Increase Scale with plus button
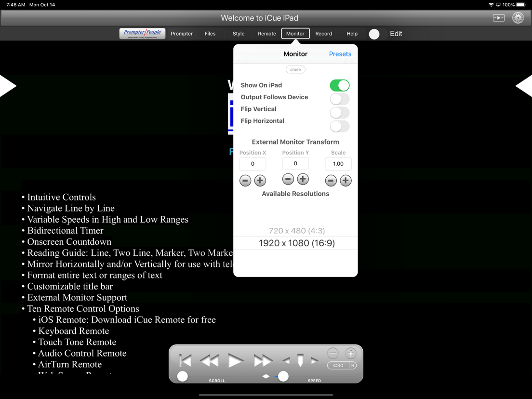Viewport: 532px width, 399px height. [x=346, y=181]
